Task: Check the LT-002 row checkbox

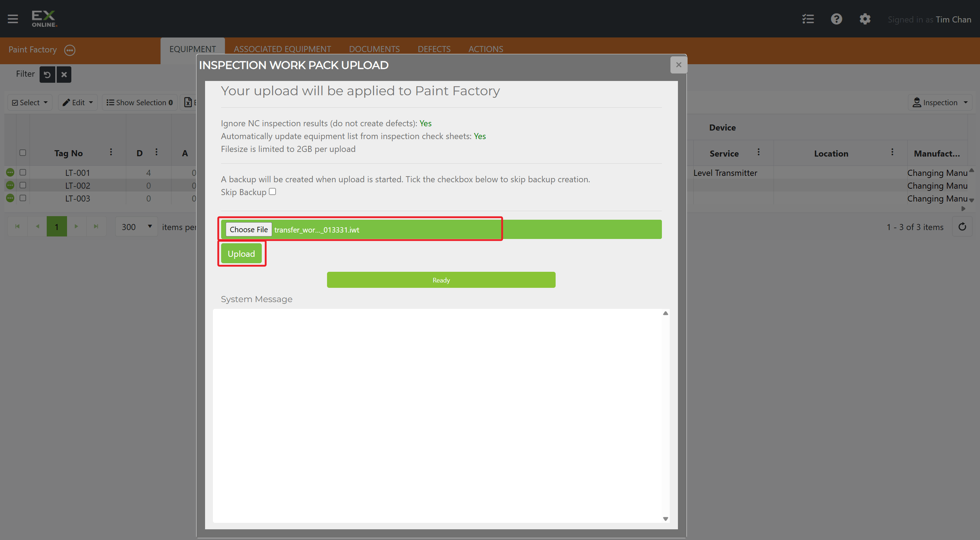Action: click(23, 185)
